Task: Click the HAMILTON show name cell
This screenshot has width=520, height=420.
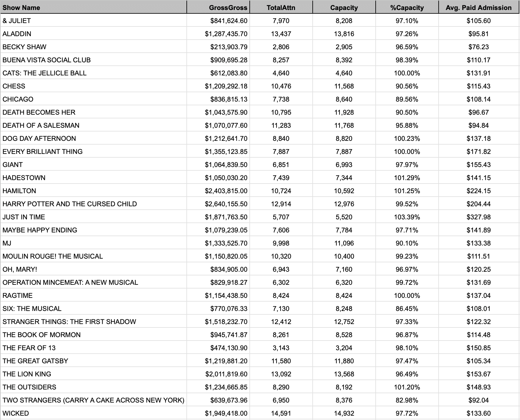Action: point(19,191)
